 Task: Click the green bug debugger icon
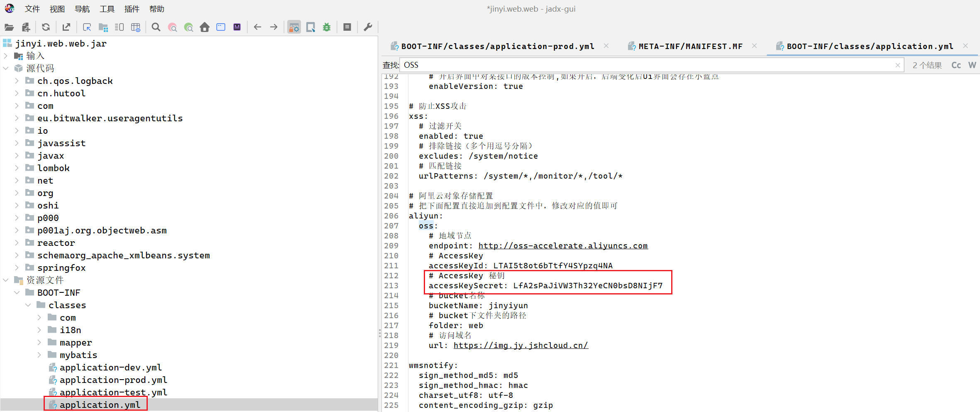pyautogui.click(x=327, y=27)
